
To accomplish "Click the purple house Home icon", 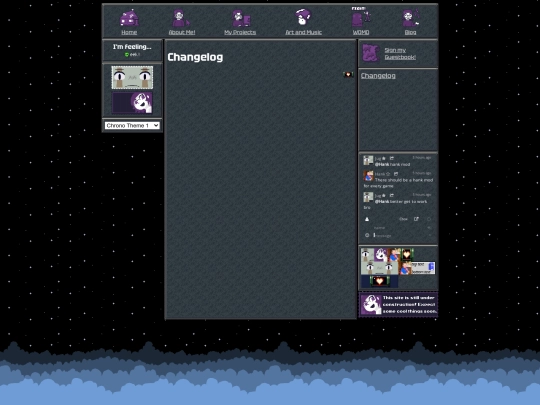I will [x=129, y=18].
